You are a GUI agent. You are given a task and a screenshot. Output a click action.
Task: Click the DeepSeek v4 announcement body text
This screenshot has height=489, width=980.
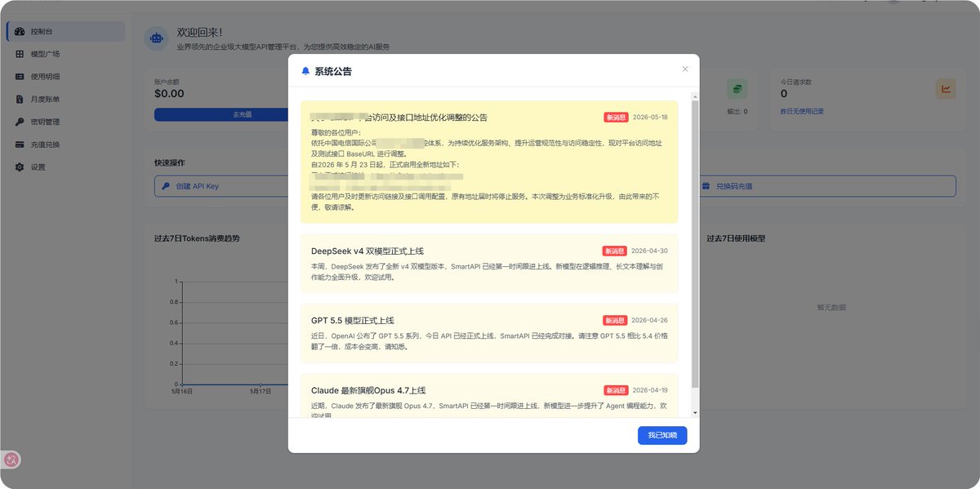click(x=488, y=272)
